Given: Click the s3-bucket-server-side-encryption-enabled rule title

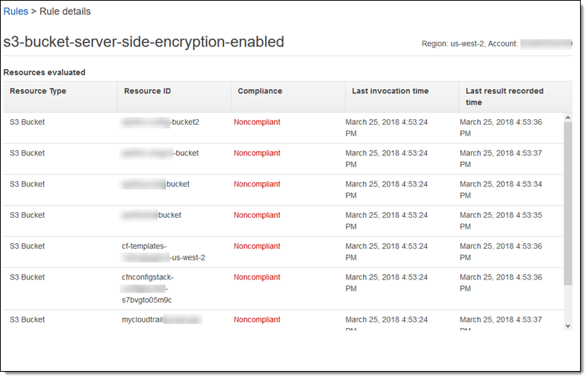Looking at the screenshot, I should [144, 42].
